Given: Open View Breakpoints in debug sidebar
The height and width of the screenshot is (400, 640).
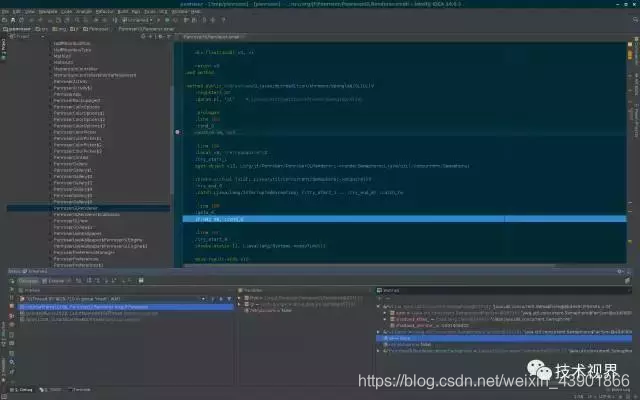Looking at the screenshot, I should pyautogui.click(x=12, y=316).
